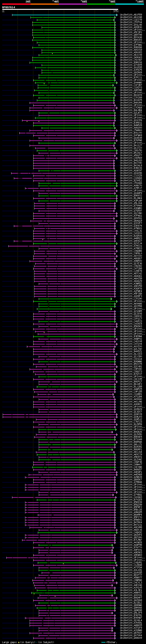Viewport: 146px width, 644px height.
Task: Click the white query sequence bar
Action: [x=60, y=10]
